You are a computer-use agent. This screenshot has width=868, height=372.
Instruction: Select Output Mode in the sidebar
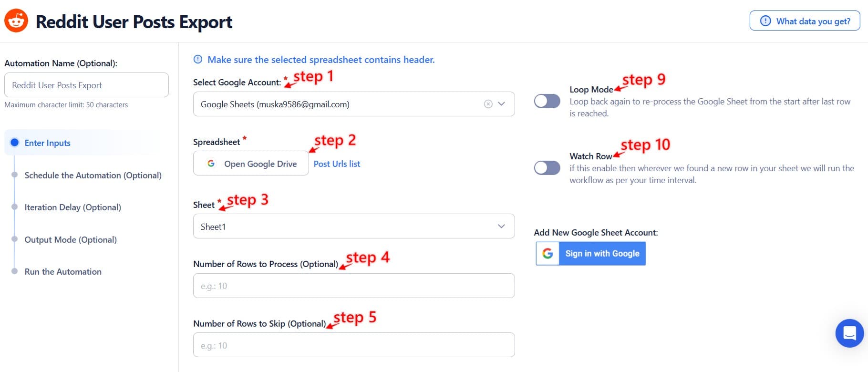point(70,239)
